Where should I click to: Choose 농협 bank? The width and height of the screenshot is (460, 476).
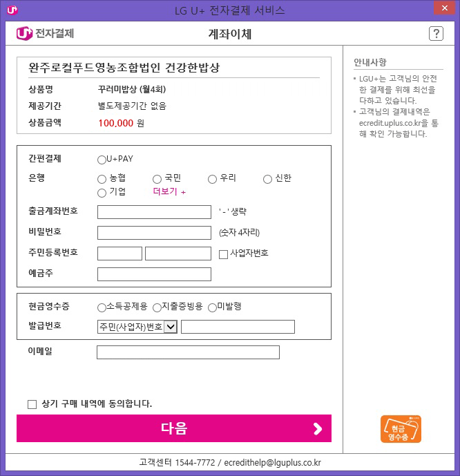(102, 179)
